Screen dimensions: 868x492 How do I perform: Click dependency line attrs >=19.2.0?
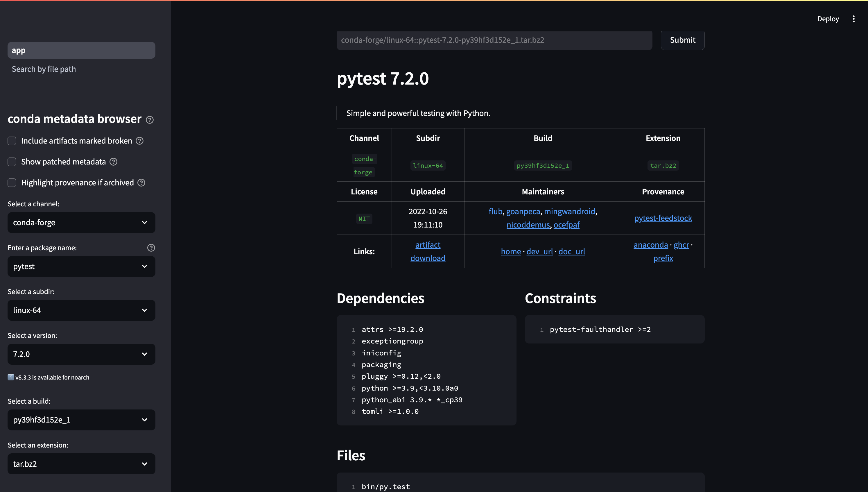392,330
